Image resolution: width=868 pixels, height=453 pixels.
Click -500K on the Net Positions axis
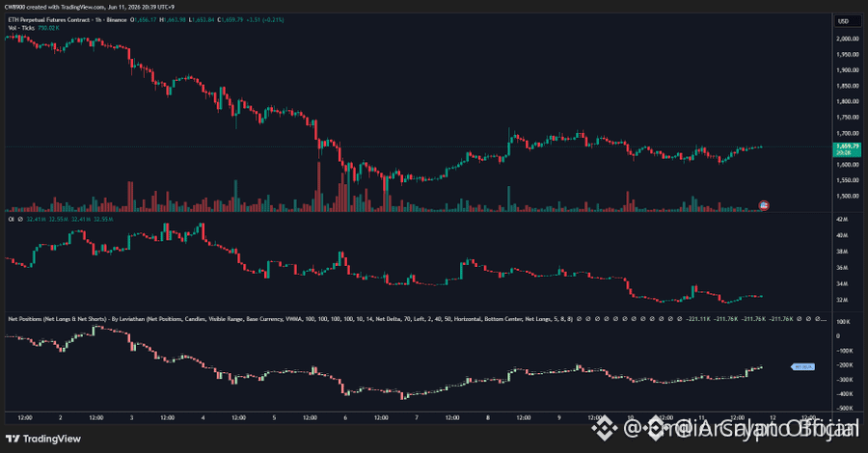[844, 409]
